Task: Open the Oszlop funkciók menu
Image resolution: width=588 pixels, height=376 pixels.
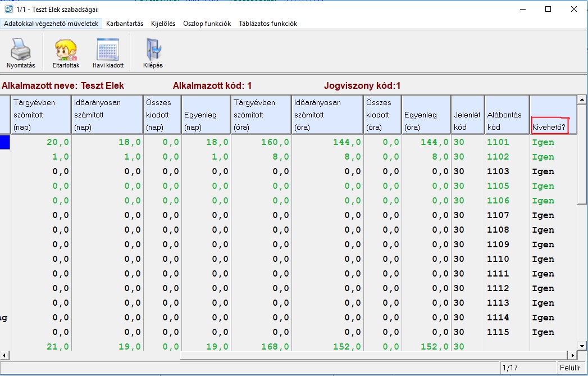Action: 207,24
